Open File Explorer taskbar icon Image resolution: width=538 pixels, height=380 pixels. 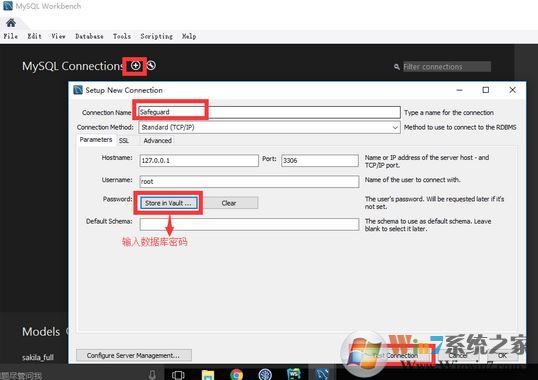(x=208, y=374)
